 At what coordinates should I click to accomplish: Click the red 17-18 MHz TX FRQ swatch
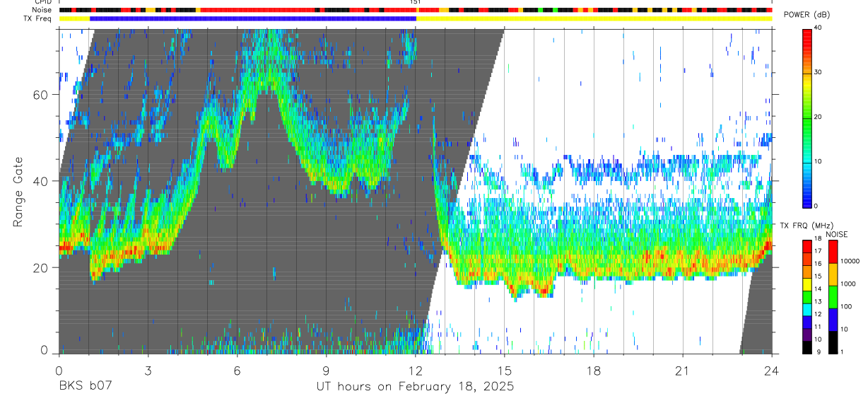807,247
